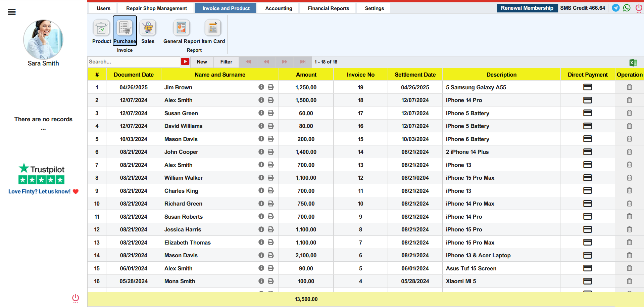Go to first page arrow
The width and height of the screenshot is (644, 307).
pyautogui.click(x=248, y=62)
